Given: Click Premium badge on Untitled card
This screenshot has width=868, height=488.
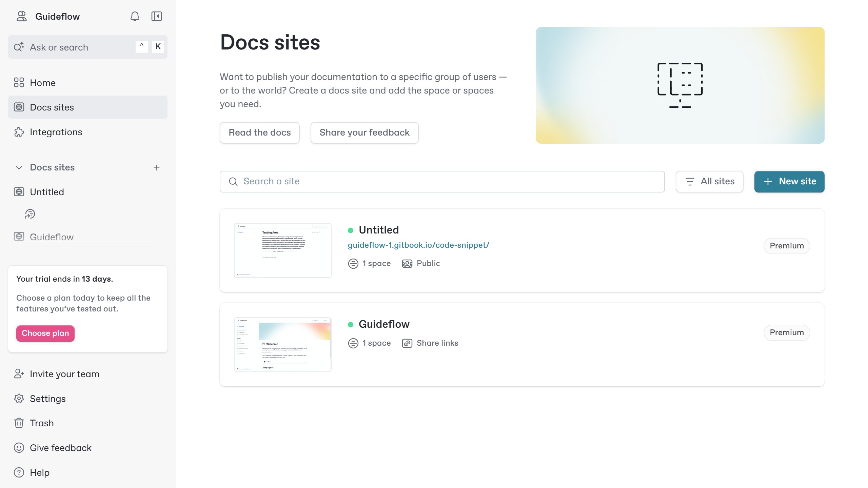Looking at the screenshot, I should (x=787, y=246).
